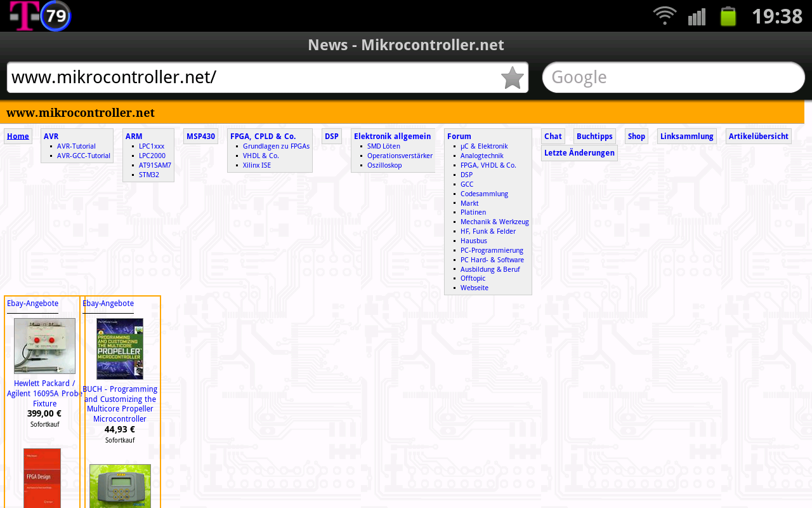812x508 pixels.
Task: Open the Webseite forum link
Action: pos(475,288)
